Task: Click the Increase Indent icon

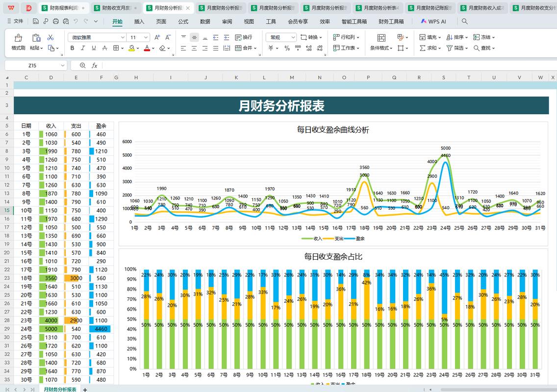Action: [227, 37]
